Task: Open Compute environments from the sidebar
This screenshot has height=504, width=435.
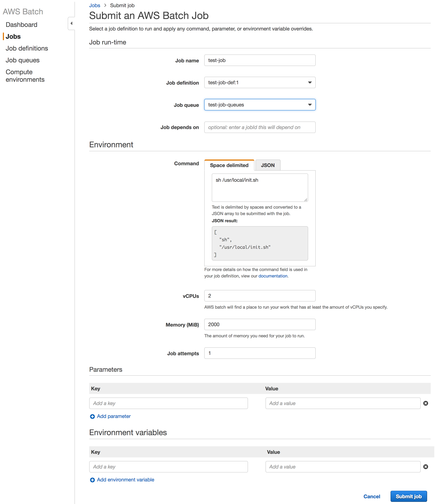Action: click(x=25, y=75)
